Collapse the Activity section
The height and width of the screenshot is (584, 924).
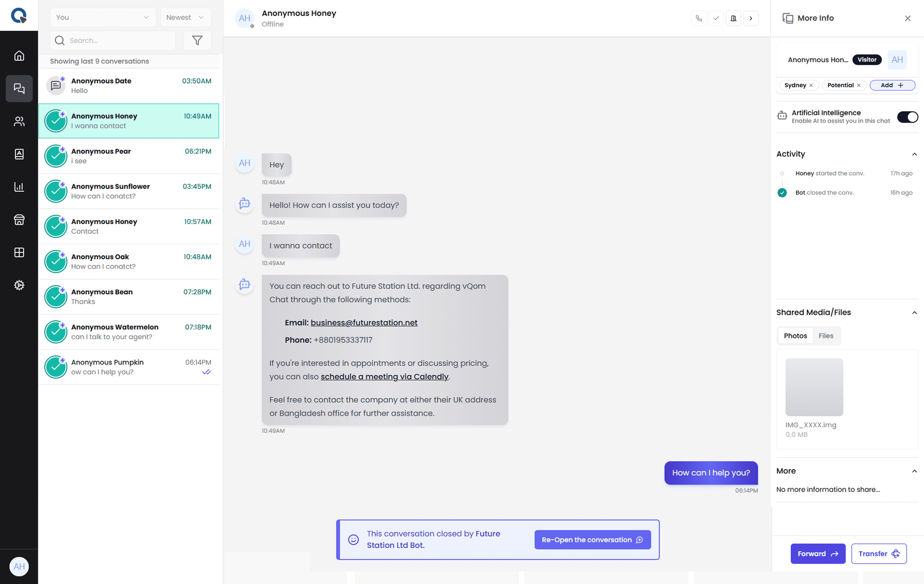pos(914,154)
